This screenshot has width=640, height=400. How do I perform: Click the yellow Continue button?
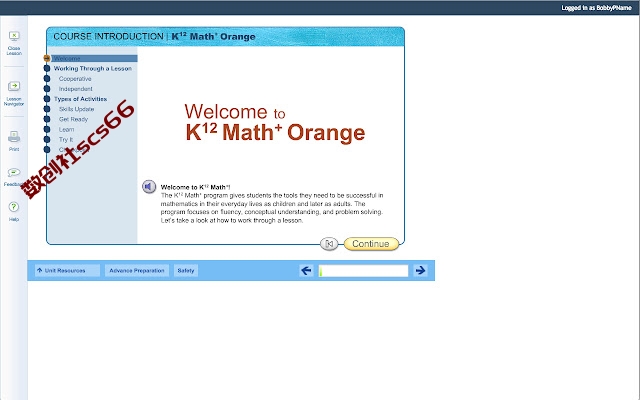371,244
